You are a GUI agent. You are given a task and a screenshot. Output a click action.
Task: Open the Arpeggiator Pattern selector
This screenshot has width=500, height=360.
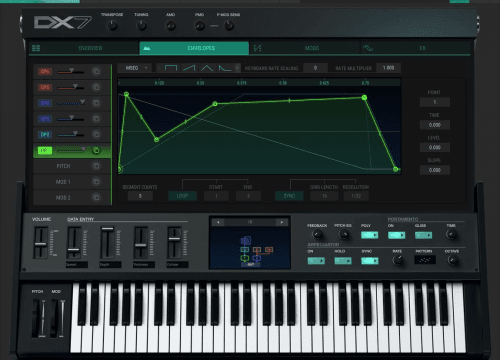pyautogui.click(x=425, y=260)
